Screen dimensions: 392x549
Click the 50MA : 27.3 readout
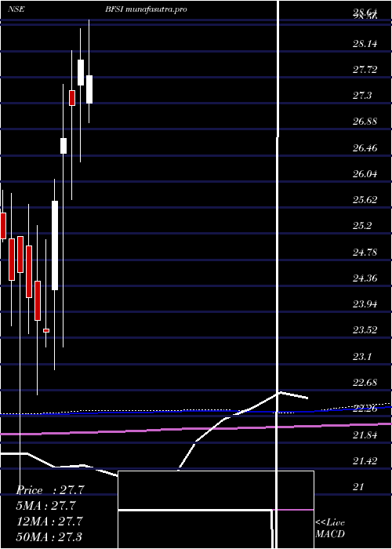pyautogui.click(x=49, y=536)
